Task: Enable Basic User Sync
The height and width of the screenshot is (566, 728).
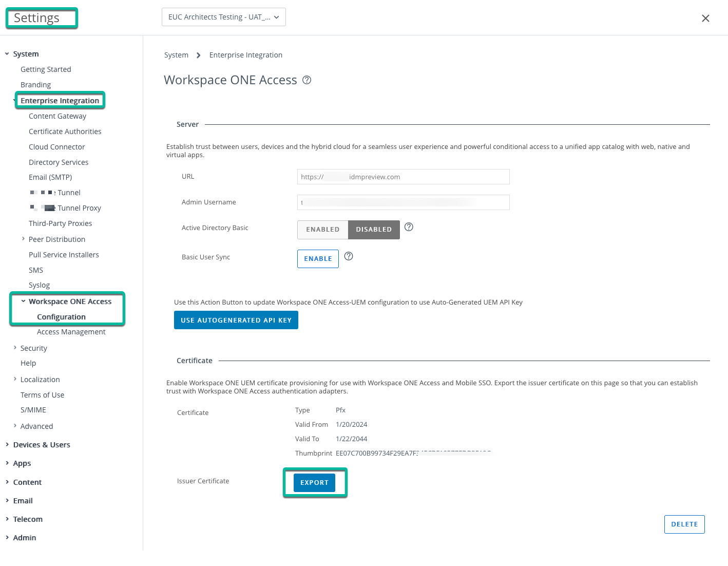Action: pos(318,259)
